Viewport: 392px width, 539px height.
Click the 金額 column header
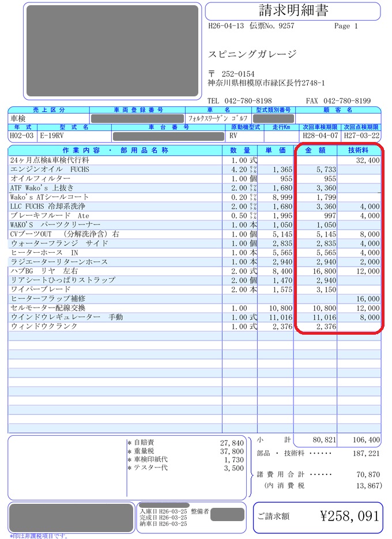(x=315, y=150)
